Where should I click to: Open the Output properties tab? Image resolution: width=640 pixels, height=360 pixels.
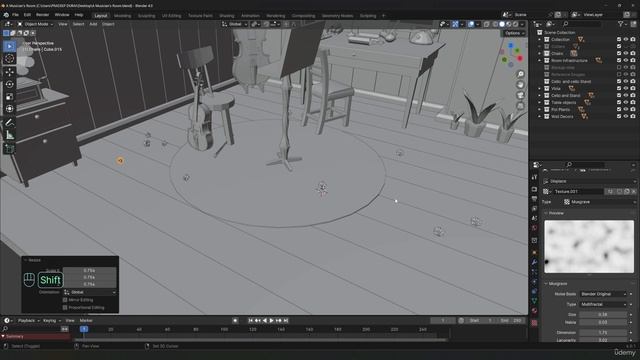pos(534,199)
